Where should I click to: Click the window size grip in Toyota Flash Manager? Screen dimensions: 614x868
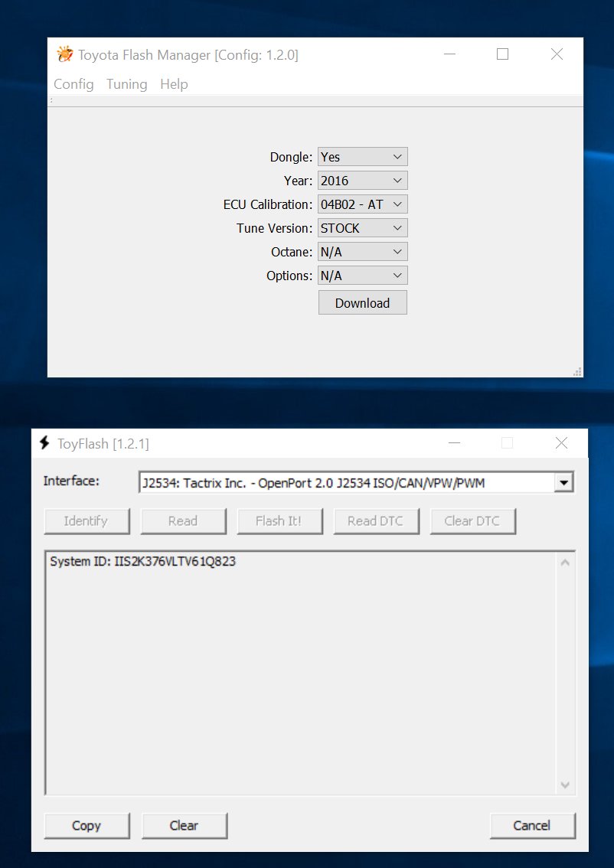click(x=577, y=371)
